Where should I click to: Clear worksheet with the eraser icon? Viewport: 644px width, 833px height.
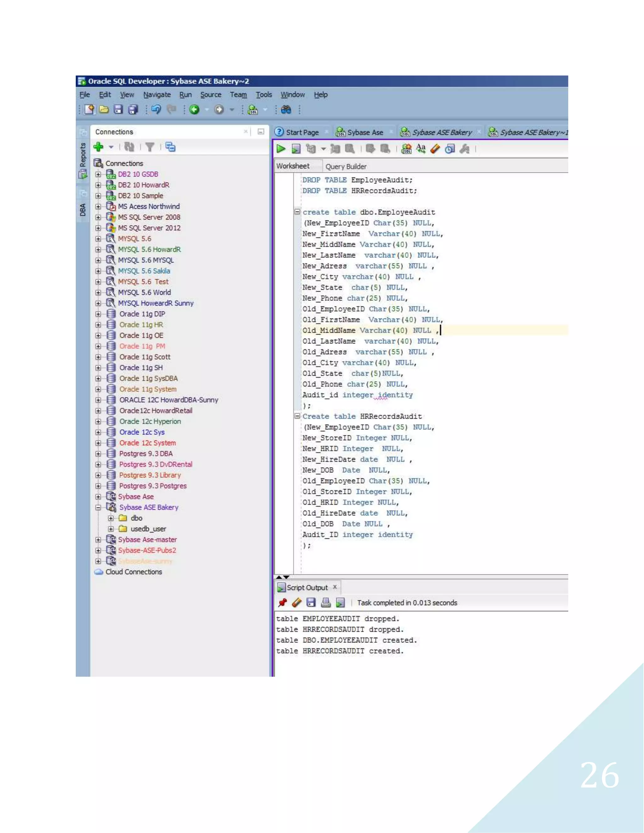click(x=435, y=148)
